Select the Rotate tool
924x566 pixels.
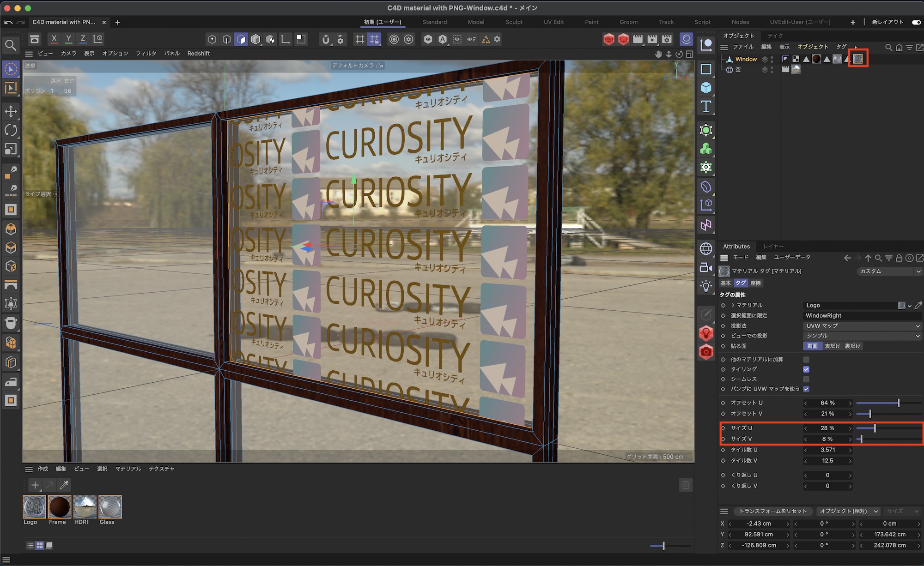(11, 130)
